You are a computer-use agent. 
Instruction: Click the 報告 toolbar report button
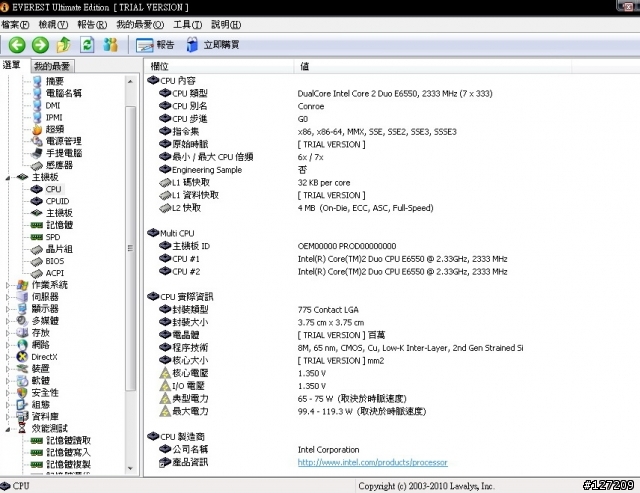[x=155, y=45]
